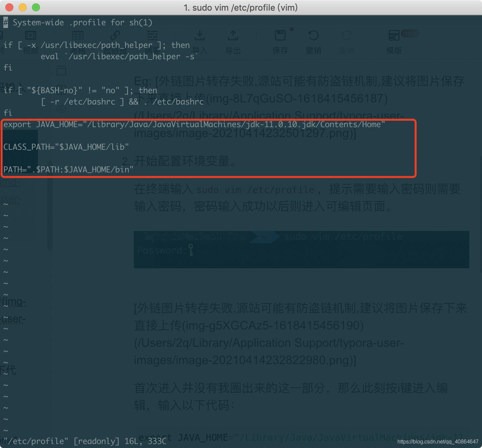Click the line 'CLASS_PATH="$JAVA_HOME/lib"'
The image size is (482, 448).
66,147
